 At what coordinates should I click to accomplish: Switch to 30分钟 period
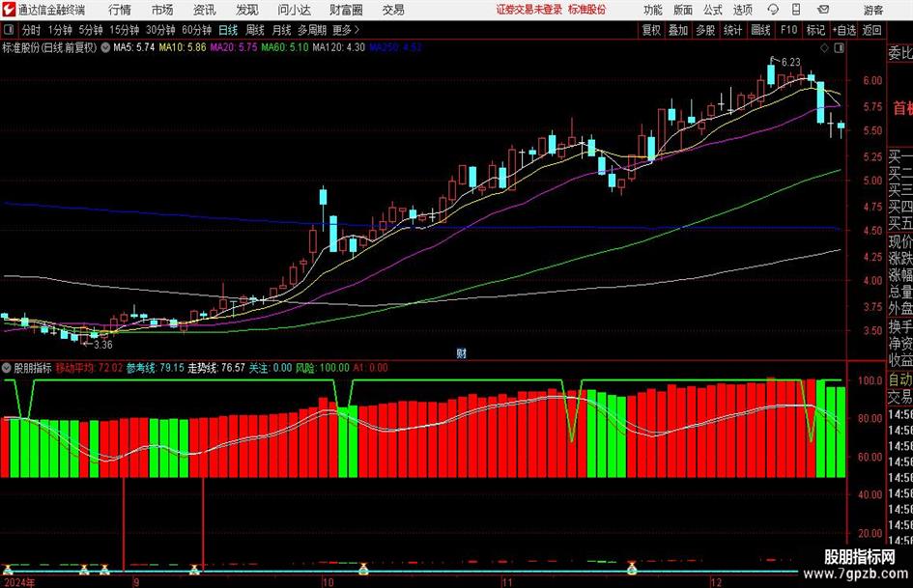tap(160, 30)
